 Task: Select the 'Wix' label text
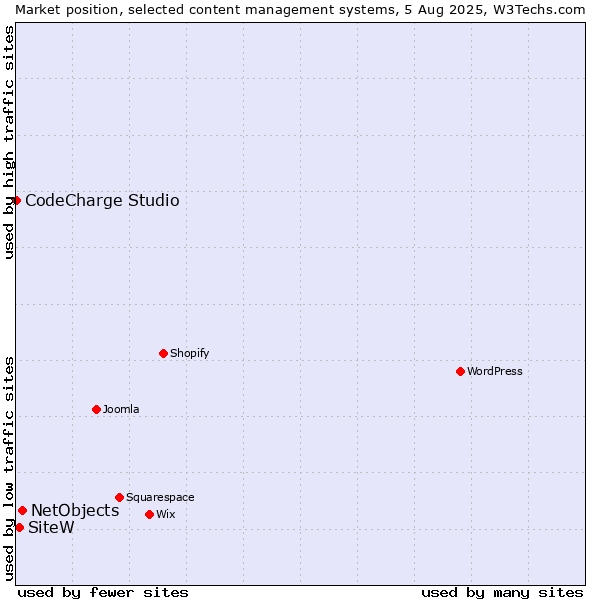[x=166, y=514]
